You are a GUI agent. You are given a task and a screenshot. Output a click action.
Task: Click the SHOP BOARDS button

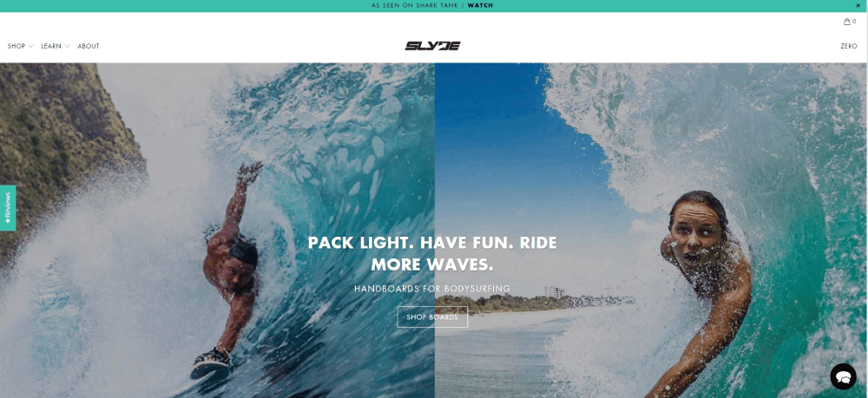tap(432, 317)
